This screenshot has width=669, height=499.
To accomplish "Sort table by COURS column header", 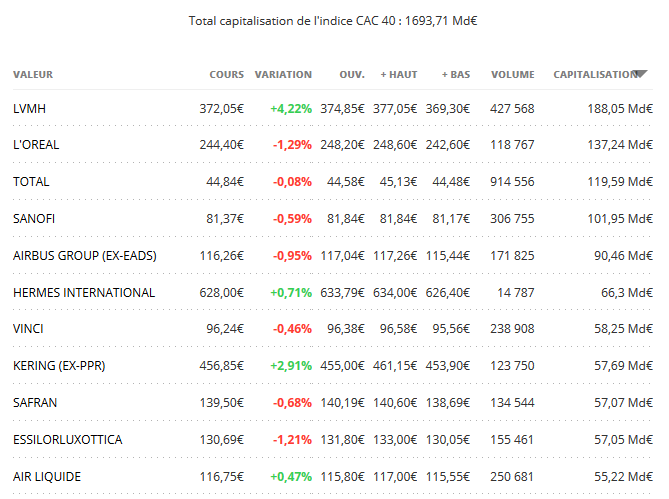I will coord(227,75).
